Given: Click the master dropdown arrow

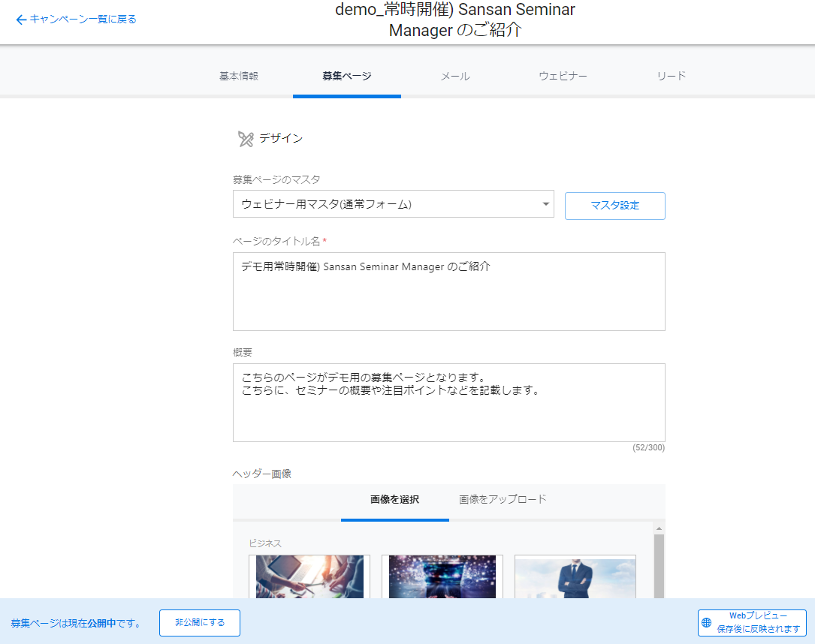Looking at the screenshot, I should coord(545,204).
